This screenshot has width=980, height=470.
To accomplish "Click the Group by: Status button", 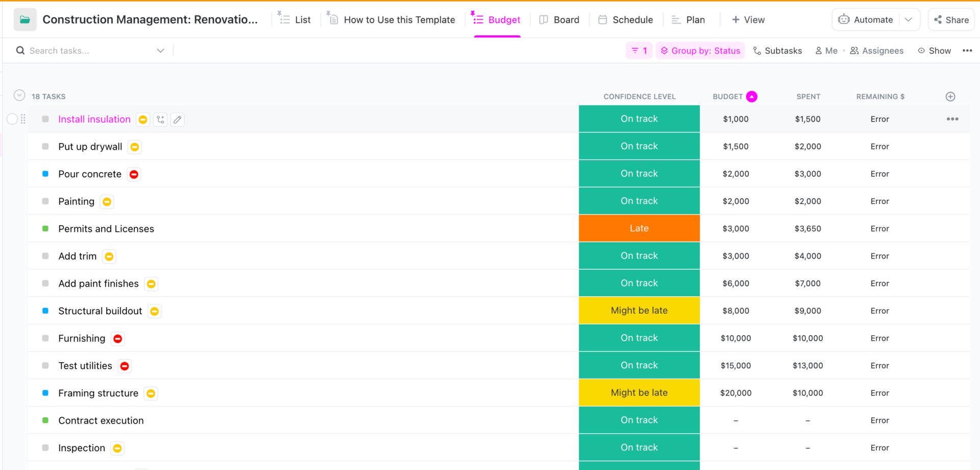I will click(x=700, y=51).
